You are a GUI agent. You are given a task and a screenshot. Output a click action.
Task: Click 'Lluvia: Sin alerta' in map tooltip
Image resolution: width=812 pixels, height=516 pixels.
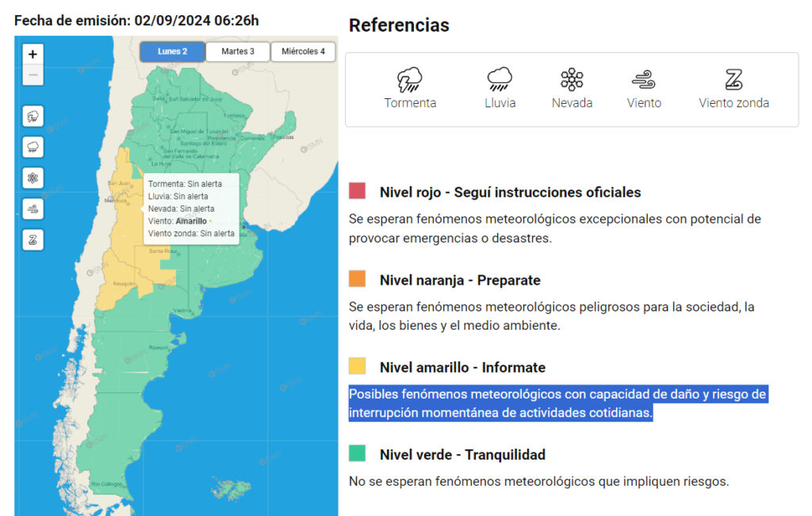[178, 196]
